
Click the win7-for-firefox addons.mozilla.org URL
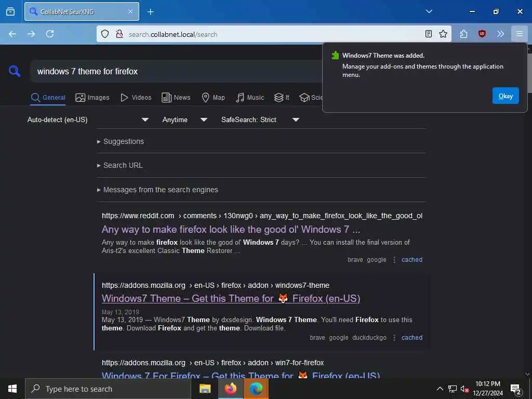212,363
